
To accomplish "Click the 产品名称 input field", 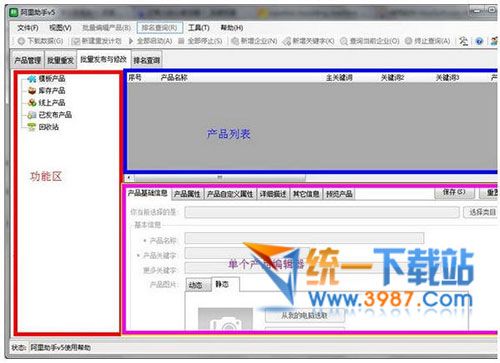I will pyautogui.click(x=304, y=239).
